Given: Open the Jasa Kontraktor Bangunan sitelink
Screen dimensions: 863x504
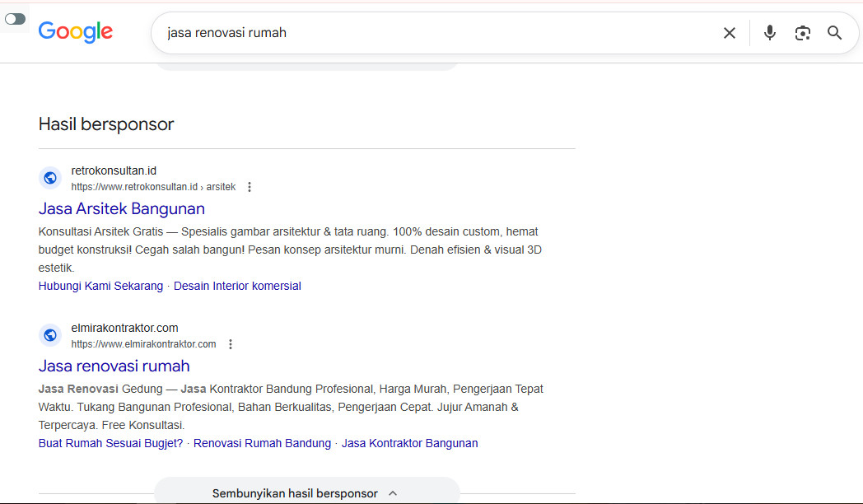Looking at the screenshot, I should [409, 444].
